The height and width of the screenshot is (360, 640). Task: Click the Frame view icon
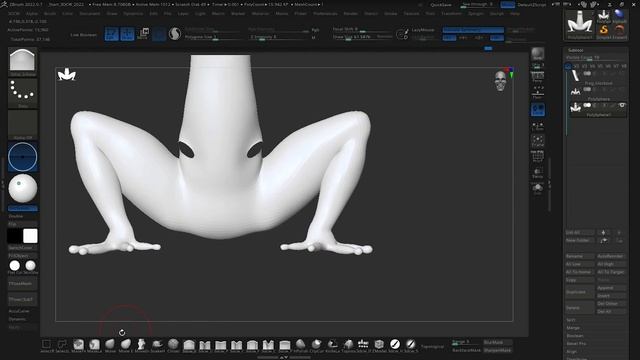[x=538, y=141]
